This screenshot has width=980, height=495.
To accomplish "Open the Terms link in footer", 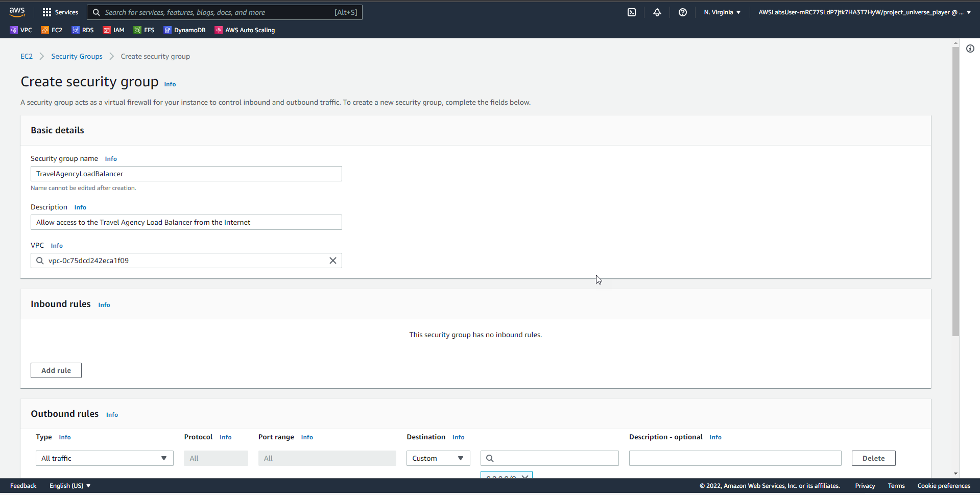I will tap(896, 486).
